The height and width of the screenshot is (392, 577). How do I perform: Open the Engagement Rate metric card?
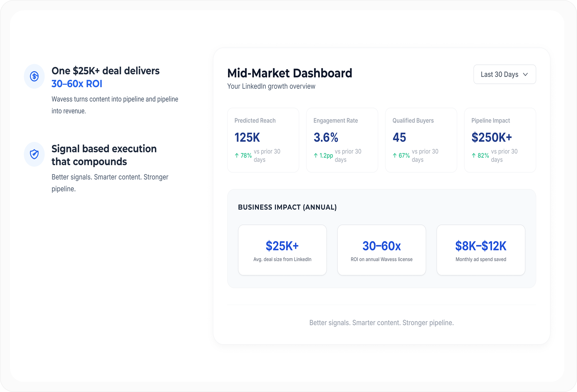[x=342, y=140]
